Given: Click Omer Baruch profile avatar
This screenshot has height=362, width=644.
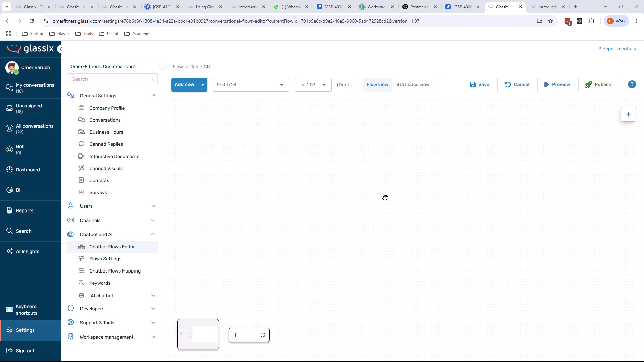Looking at the screenshot, I should pyautogui.click(x=12, y=68).
